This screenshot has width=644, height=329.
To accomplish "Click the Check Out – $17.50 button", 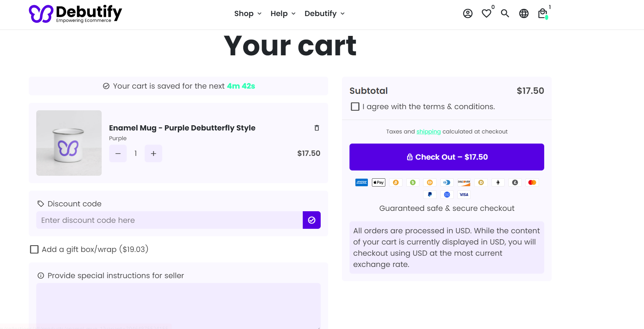I will [x=447, y=157].
